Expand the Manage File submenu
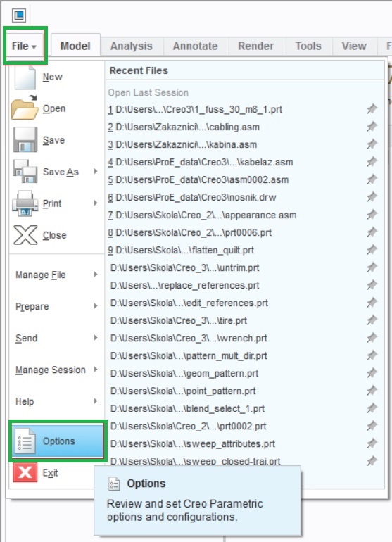Image resolution: width=392 pixels, height=542 pixels. click(x=57, y=275)
